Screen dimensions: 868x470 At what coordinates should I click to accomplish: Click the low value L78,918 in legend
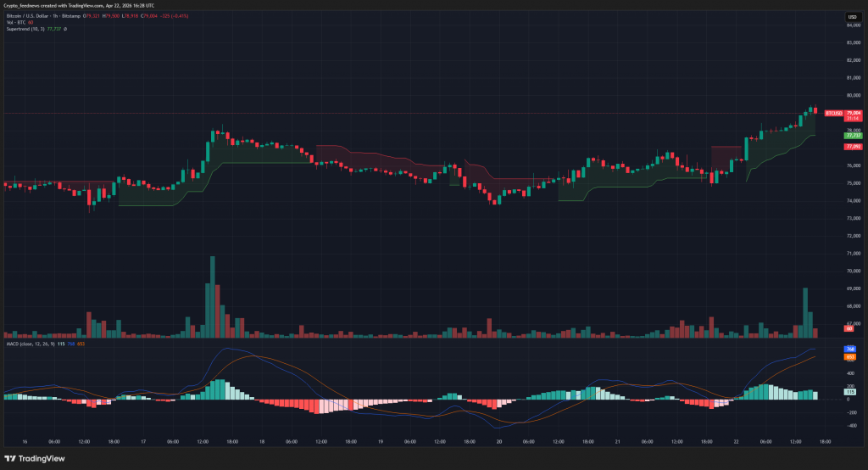(130, 16)
